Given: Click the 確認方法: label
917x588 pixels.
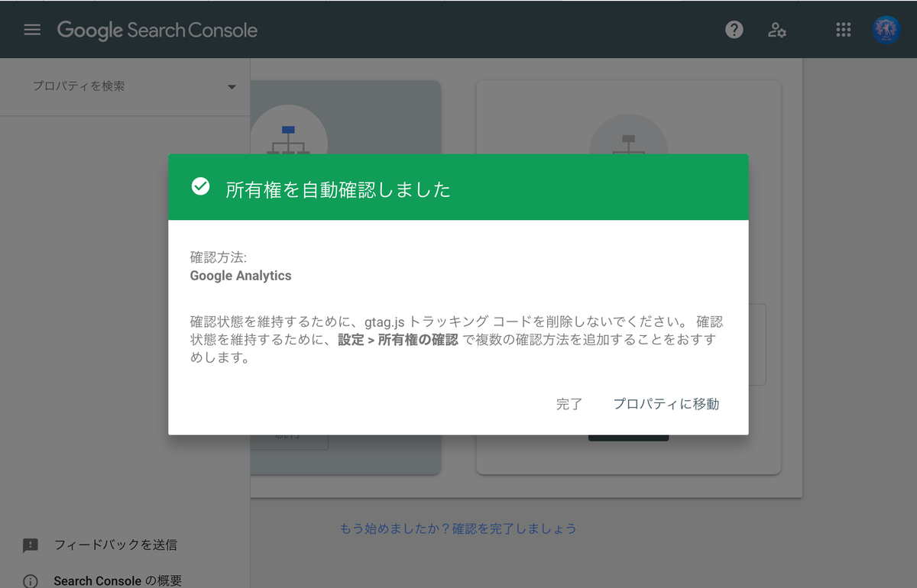Looking at the screenshot, I should [x=219, y=258].
